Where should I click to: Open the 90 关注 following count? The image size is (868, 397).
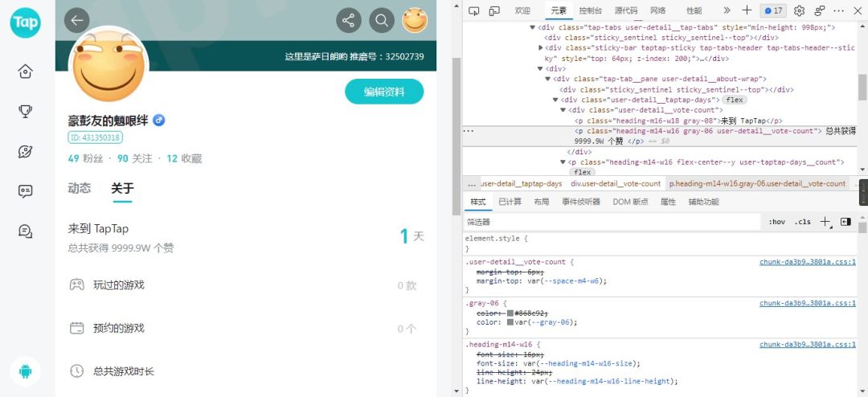click(x=134, y=159)
